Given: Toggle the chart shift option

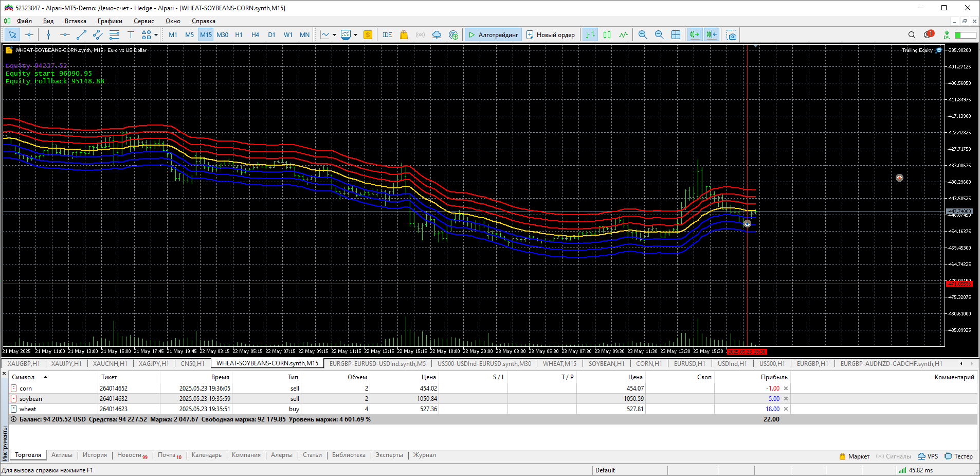Looking at the screenshot, I should click(712, 35).
